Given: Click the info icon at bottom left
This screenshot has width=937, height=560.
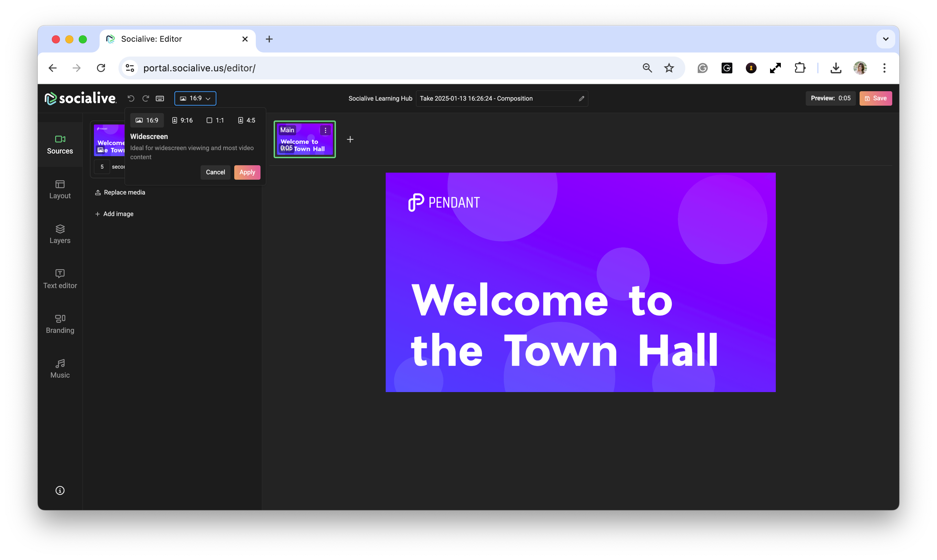Looking at the screenshot, I should click(60, 490).
